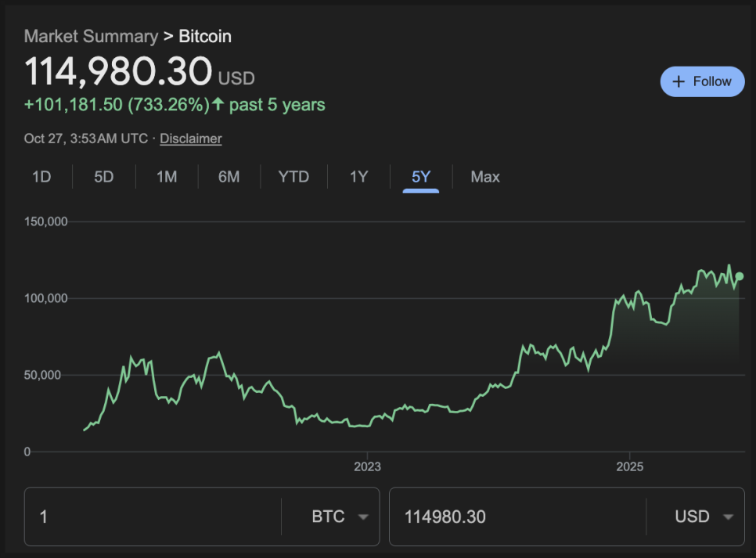Click the chart line near 2023
Screen dimensions: 756x558
point(367,425)
